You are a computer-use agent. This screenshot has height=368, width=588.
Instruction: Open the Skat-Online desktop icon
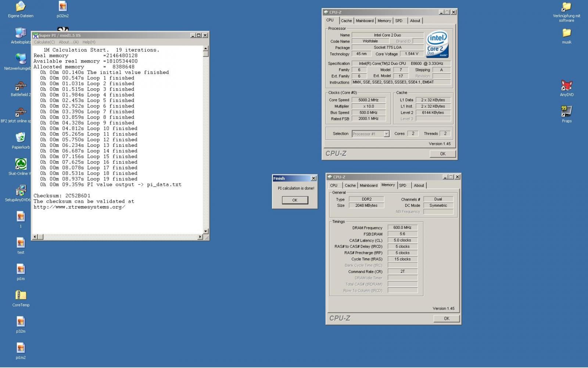(21, 164)
